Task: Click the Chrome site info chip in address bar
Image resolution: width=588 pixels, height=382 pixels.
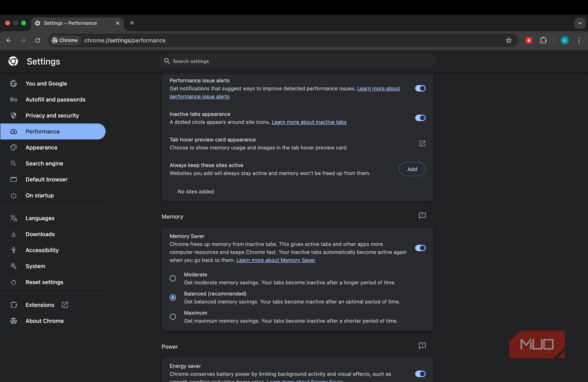Action: (x=65, y=41)
